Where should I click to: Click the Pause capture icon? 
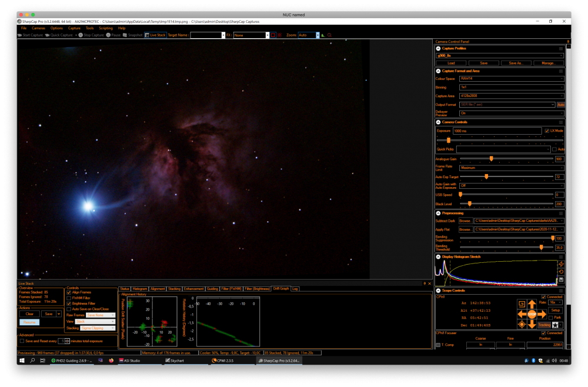[108, 35]
